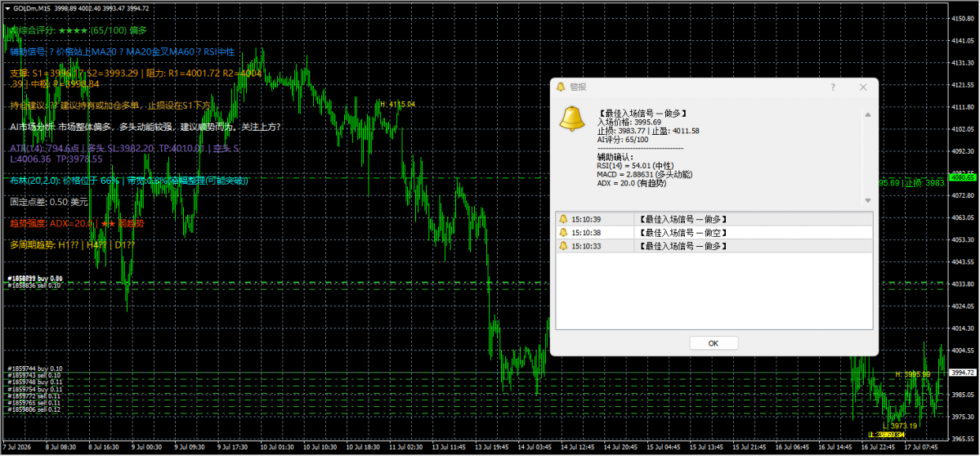Click the bell icon beside 15:10:38

coord(563,232)
